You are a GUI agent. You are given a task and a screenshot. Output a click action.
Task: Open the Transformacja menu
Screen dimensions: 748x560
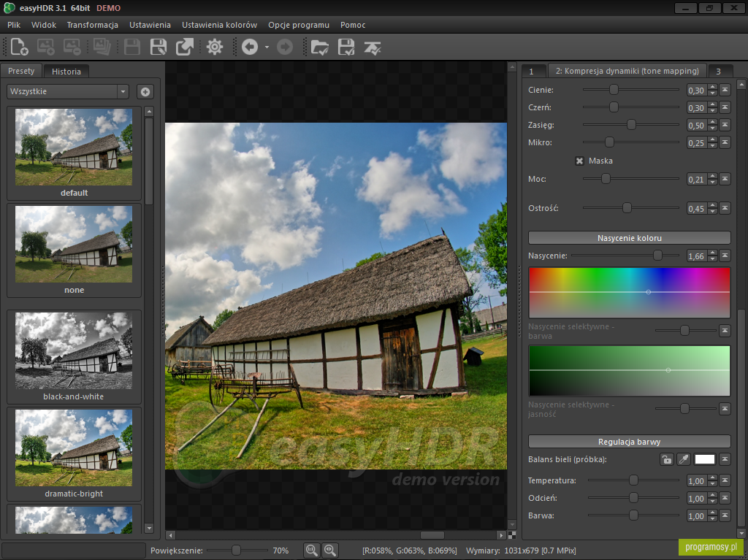[93, 25]
